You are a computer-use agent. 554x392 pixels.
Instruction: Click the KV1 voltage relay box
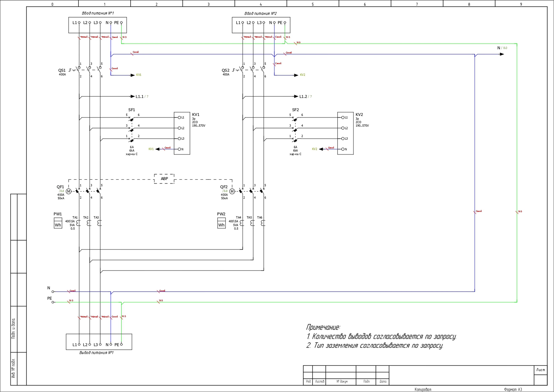click(182, 133)
